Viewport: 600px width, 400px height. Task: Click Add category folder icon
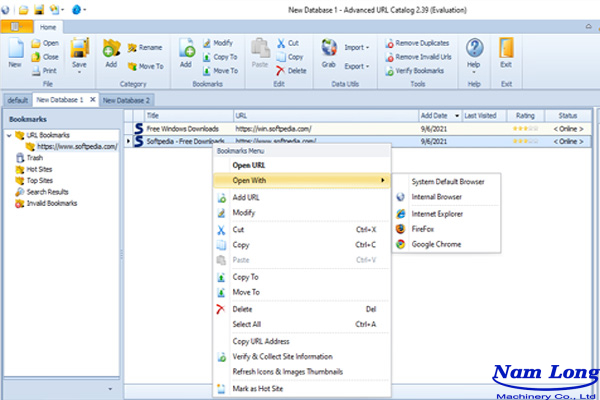click(x=111, y=49)
